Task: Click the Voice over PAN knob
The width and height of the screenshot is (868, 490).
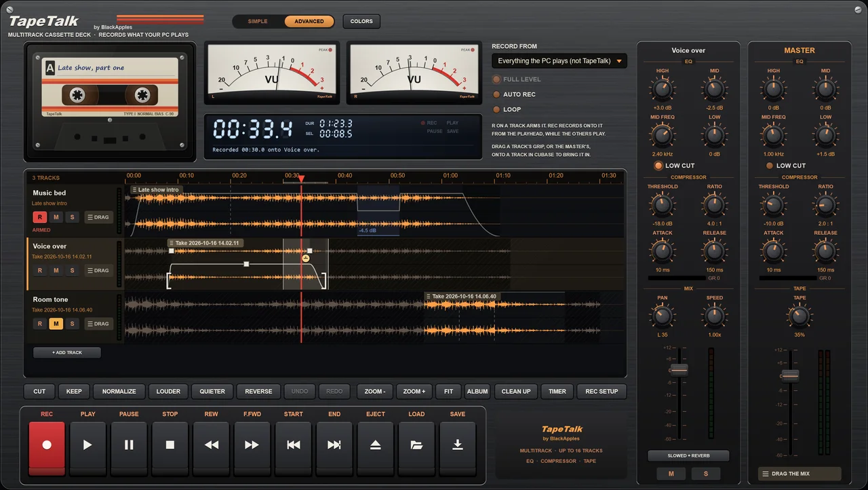Action: (x=662, y=316)
